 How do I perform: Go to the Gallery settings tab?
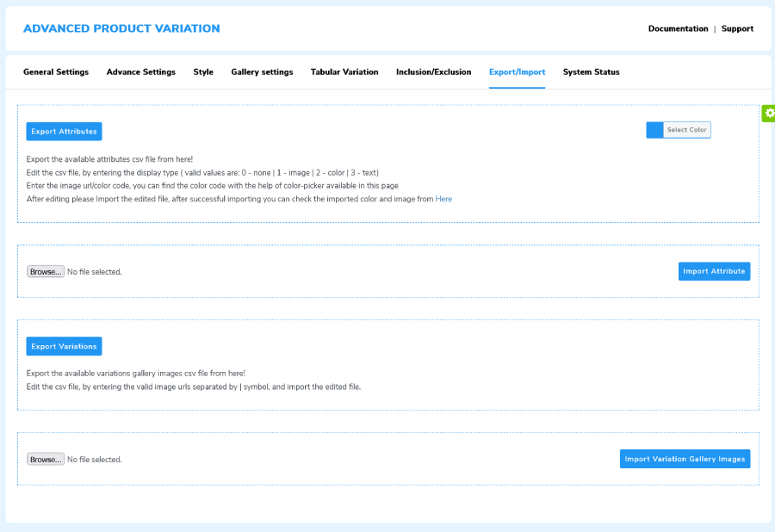[x=262, y=71]
